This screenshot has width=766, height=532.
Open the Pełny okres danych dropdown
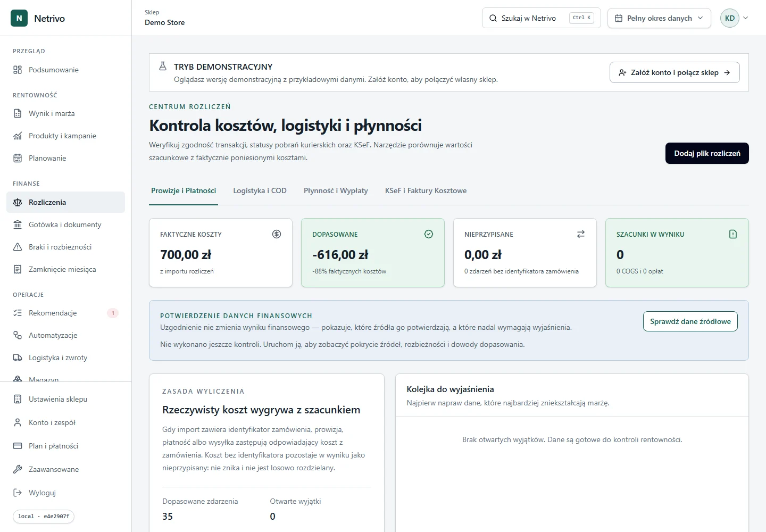[x=659, y=18]
